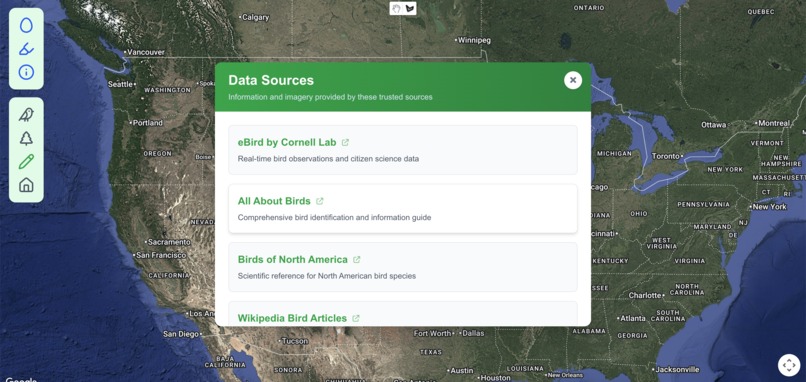
Task: Click the recenter icon at bottom right of map
Action: pos(788,365)
